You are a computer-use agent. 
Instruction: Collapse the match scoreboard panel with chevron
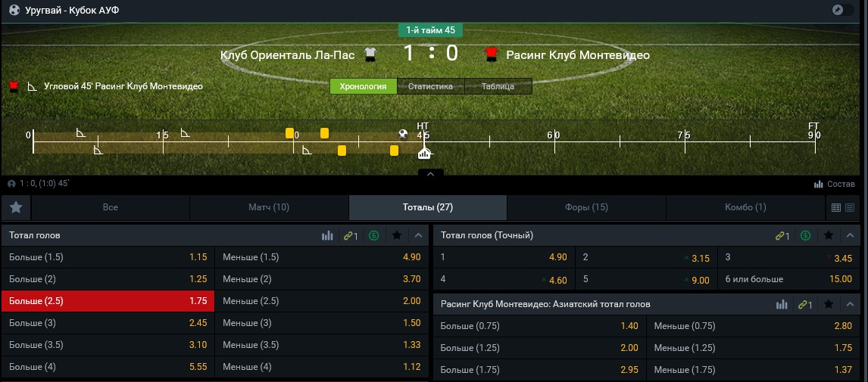[430, 175]
